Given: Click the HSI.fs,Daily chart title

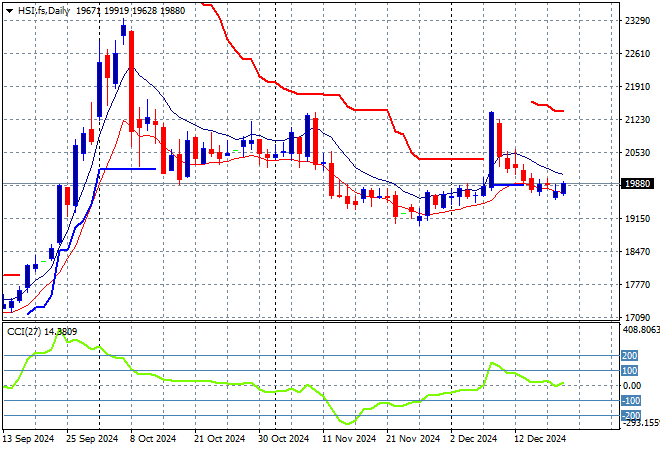Looking at the screenshot, I should click(42, 9).
